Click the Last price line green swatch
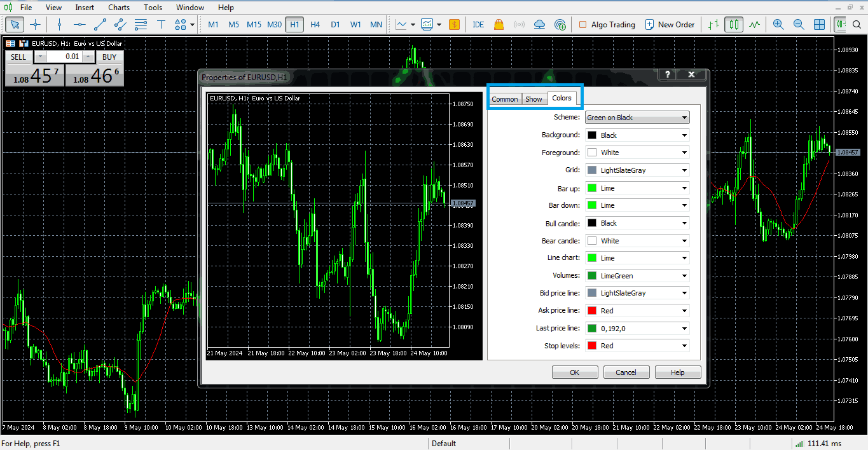Image resolution: width=868 pixels, height=450 pixels. [x=592, y=329]
